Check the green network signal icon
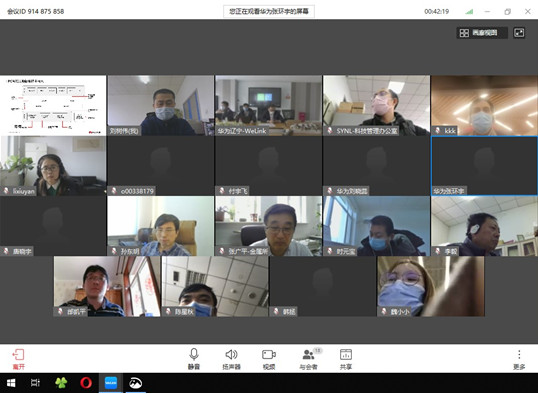The height and width of the screenshot is (394, 538). click(469, 11)
